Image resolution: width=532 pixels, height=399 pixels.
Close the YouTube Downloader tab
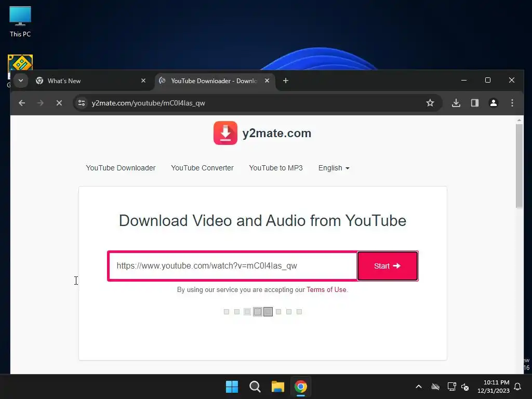point(267,81)
